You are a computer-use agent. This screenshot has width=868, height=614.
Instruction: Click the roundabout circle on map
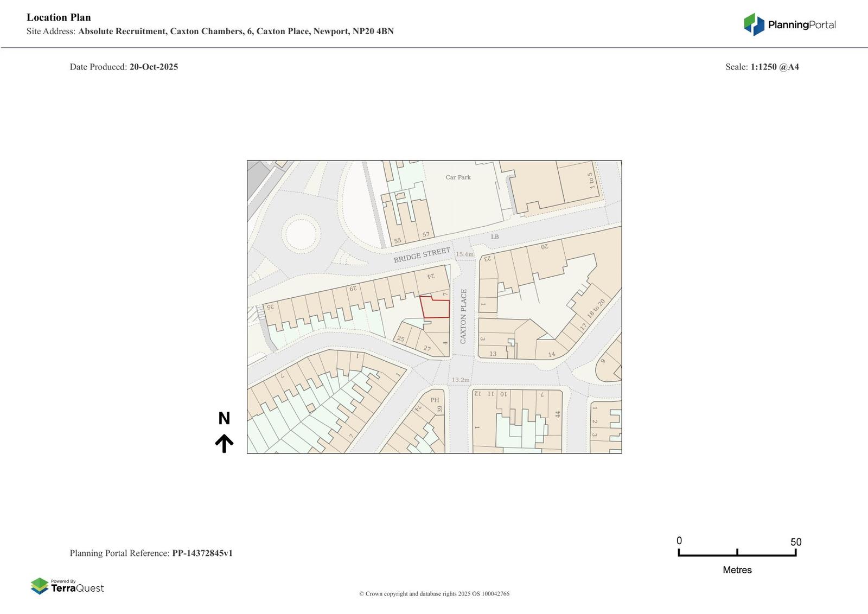(x=300, y=234)
